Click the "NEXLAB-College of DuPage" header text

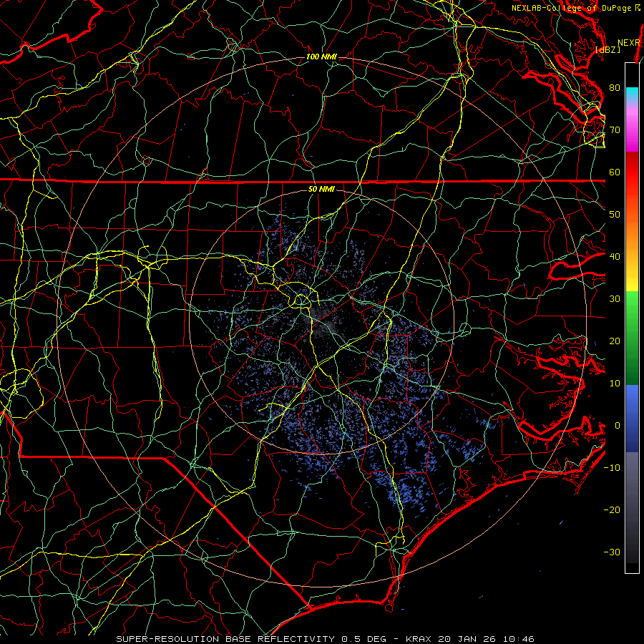click(x=572, y=8)
